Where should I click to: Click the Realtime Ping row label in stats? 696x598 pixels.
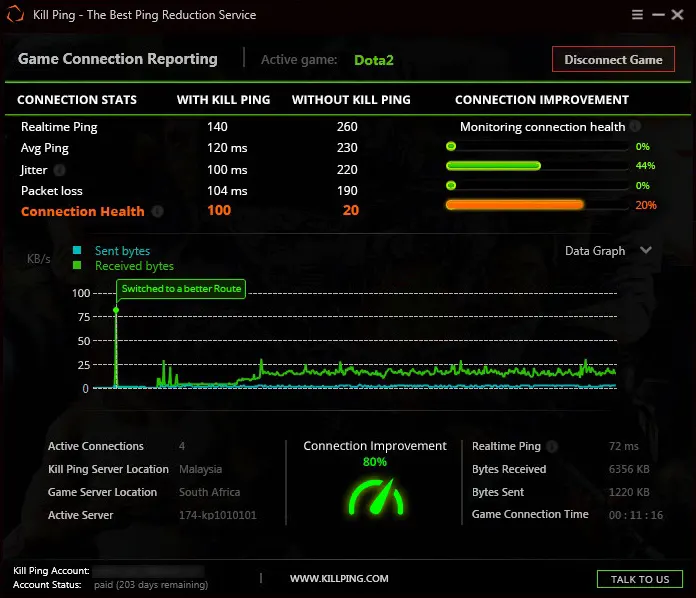coord(59,127)
